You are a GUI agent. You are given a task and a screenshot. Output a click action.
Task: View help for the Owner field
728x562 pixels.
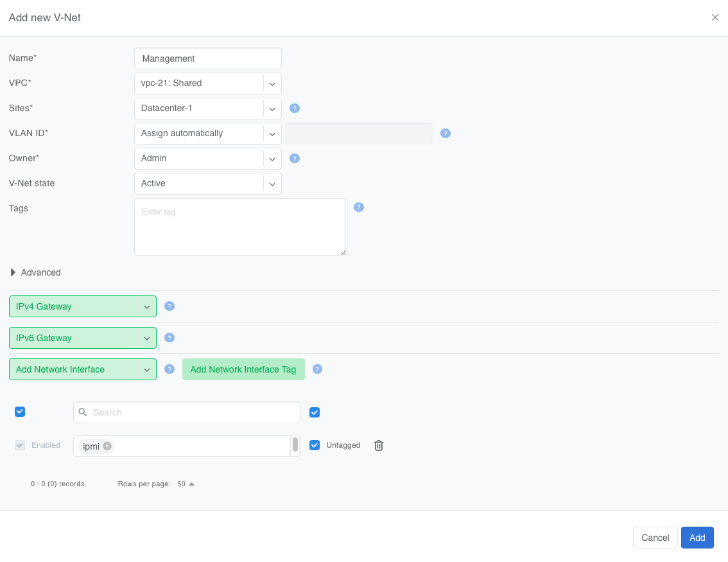point(294,159)
